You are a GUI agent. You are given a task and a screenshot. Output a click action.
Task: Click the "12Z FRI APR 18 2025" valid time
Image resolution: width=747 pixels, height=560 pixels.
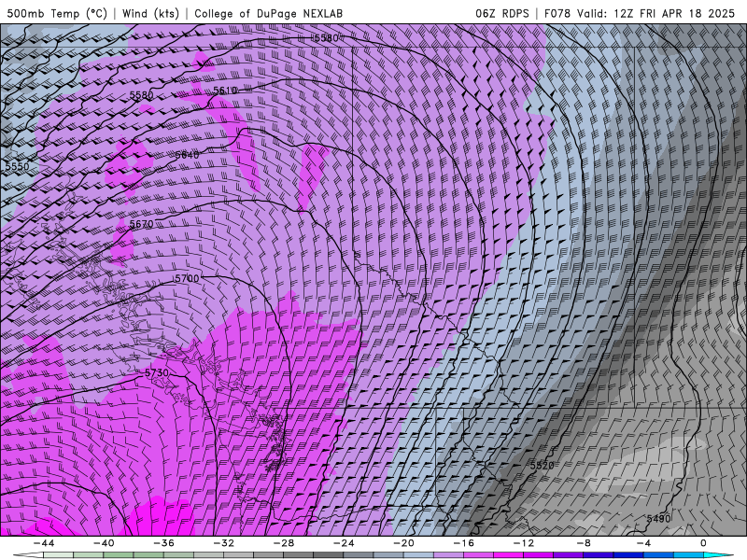(674, 13)
